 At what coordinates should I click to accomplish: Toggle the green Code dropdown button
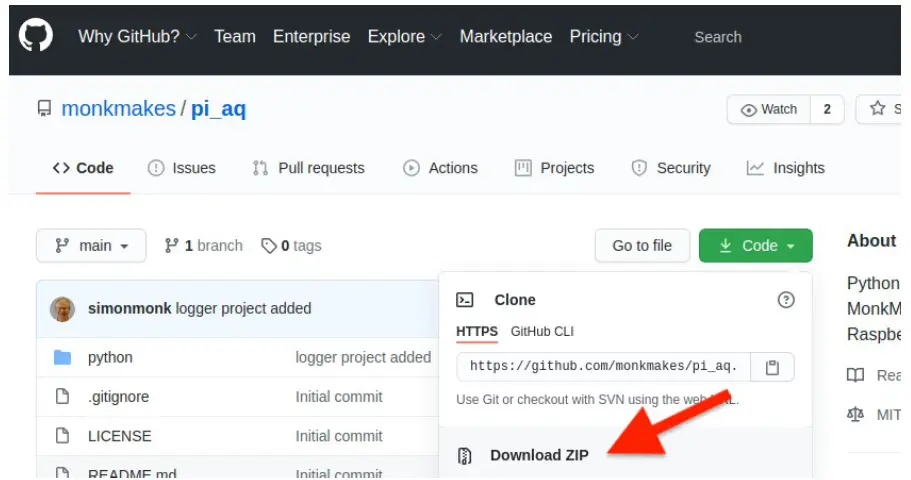click(755, 246)
